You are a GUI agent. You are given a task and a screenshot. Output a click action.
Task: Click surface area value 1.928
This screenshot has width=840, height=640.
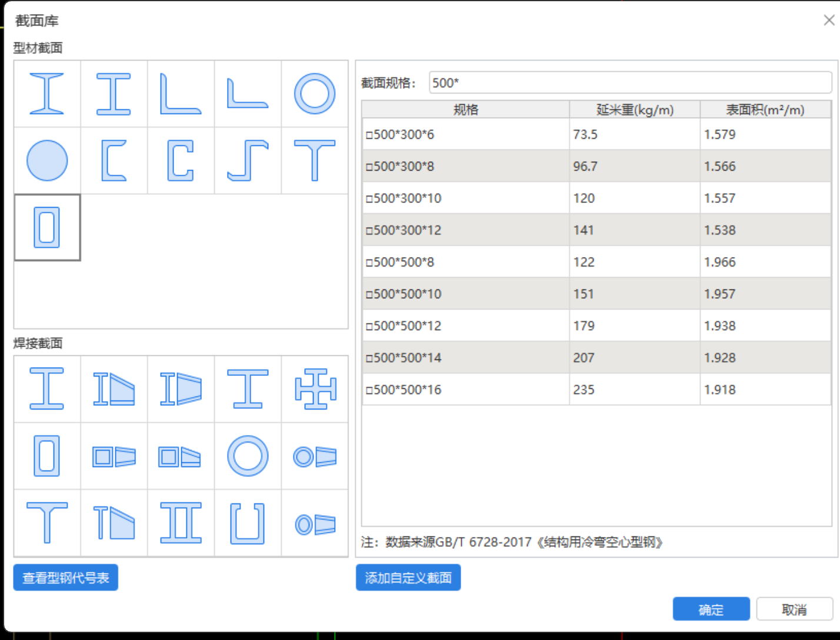720,358
